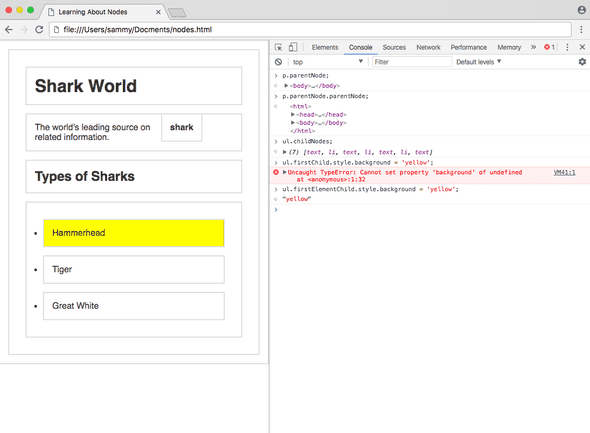Open console settings gear icon
This screenshot has height=433, width=590.
(582, 62)
